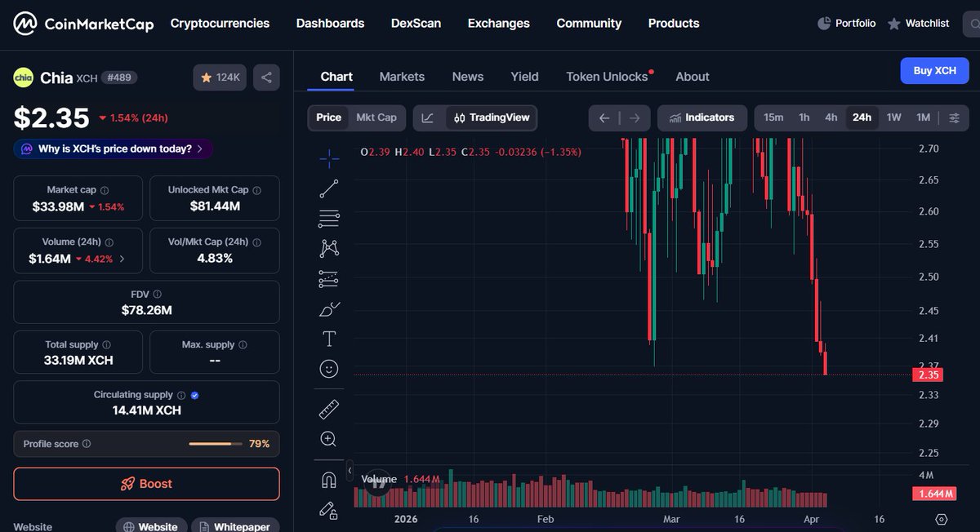Screen dimensions: 980x532
Task: Collapse the volume pane arrow
Action: tap(350, 471)
